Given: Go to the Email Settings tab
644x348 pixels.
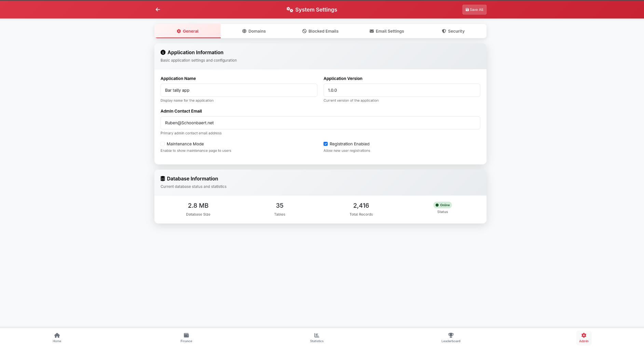Looking at the screenshot, I should point(386,31).
